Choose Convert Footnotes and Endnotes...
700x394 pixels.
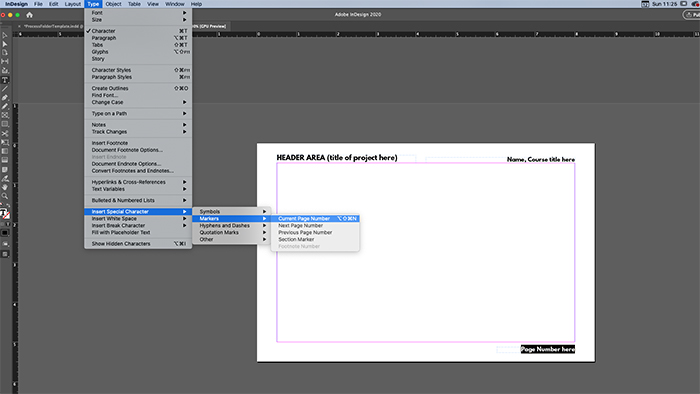[x=138, y=170]
